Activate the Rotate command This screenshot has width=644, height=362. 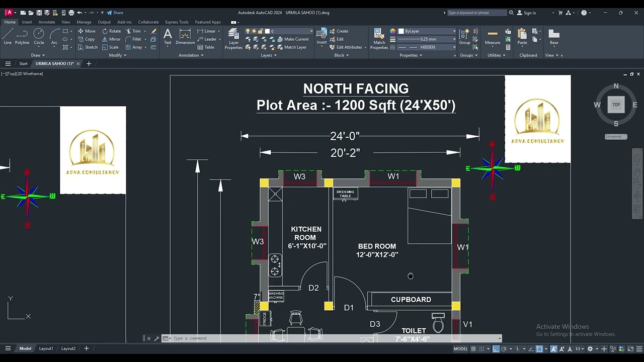click(112, 31)
